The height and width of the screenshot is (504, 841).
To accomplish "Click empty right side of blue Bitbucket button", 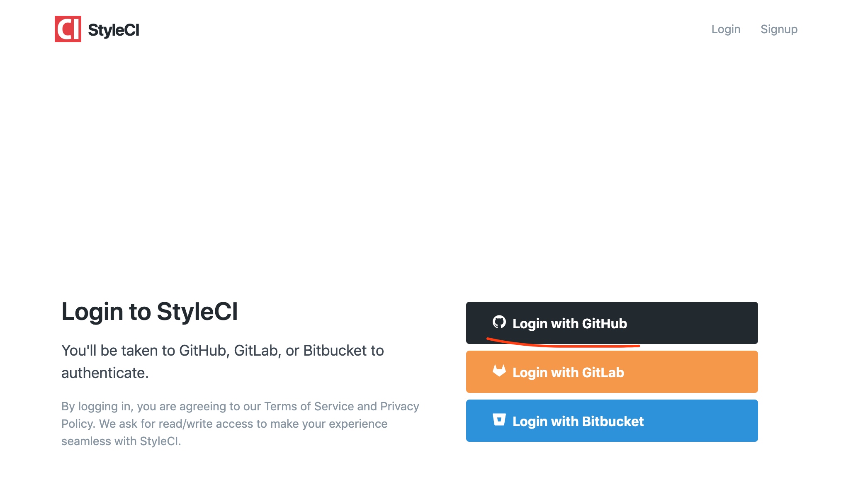I will click(705, 421).
